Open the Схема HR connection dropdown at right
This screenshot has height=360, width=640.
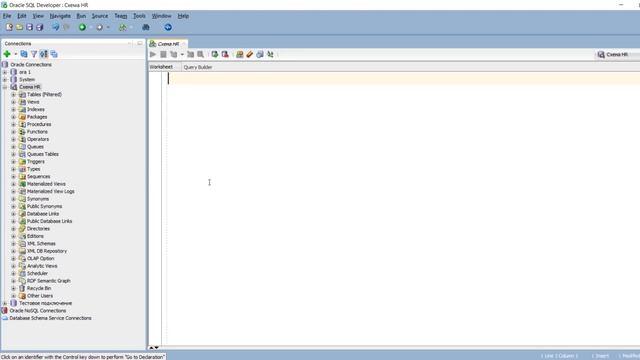pos(618,54)
